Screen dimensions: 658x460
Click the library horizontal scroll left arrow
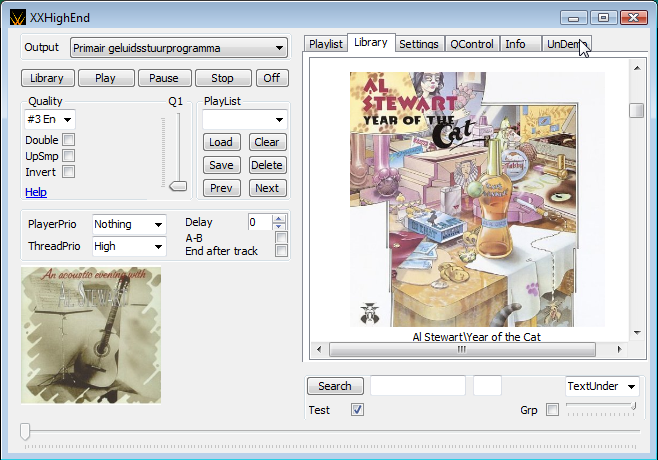click(319, 349)
